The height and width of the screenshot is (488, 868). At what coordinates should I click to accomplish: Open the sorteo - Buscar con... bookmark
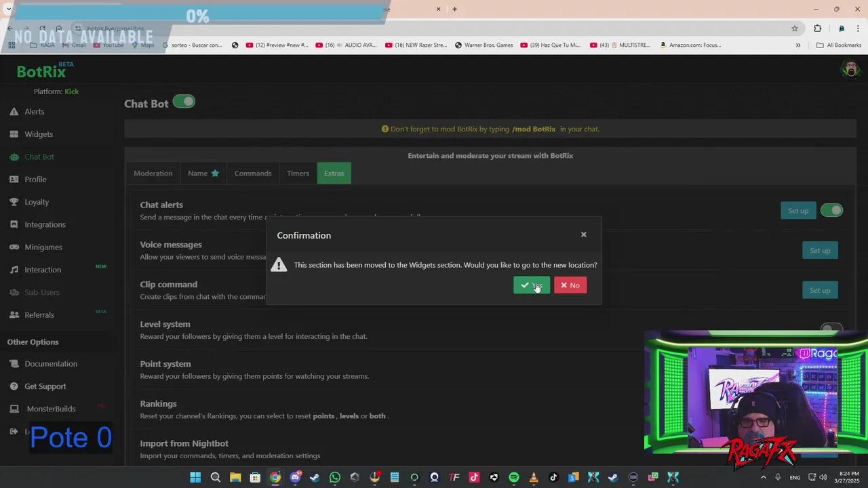(x=193, y=45)
